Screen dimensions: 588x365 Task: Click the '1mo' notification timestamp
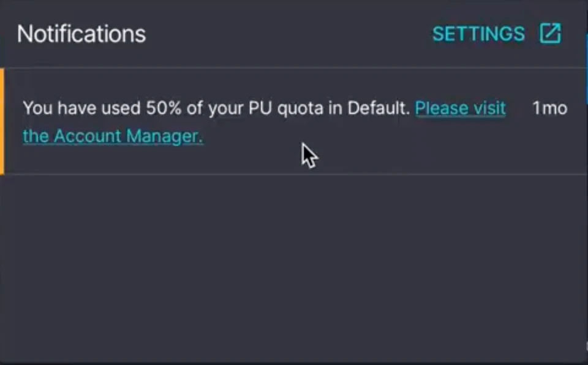549,108
